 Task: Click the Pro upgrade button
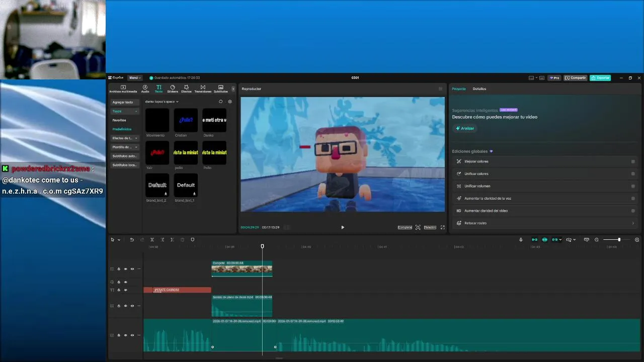(554, 78)
